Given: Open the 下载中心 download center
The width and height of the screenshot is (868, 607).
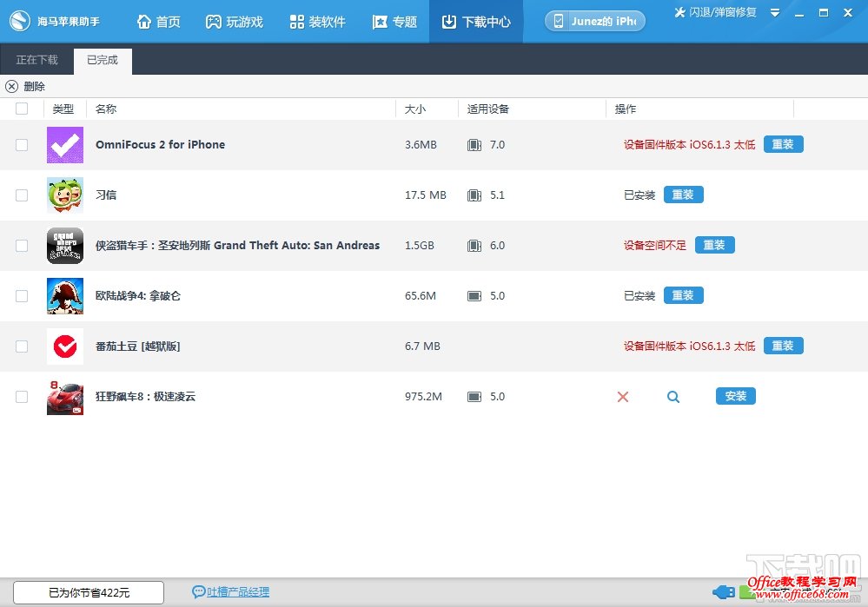Looking at the screenshot, I should [x=476, y=22].
